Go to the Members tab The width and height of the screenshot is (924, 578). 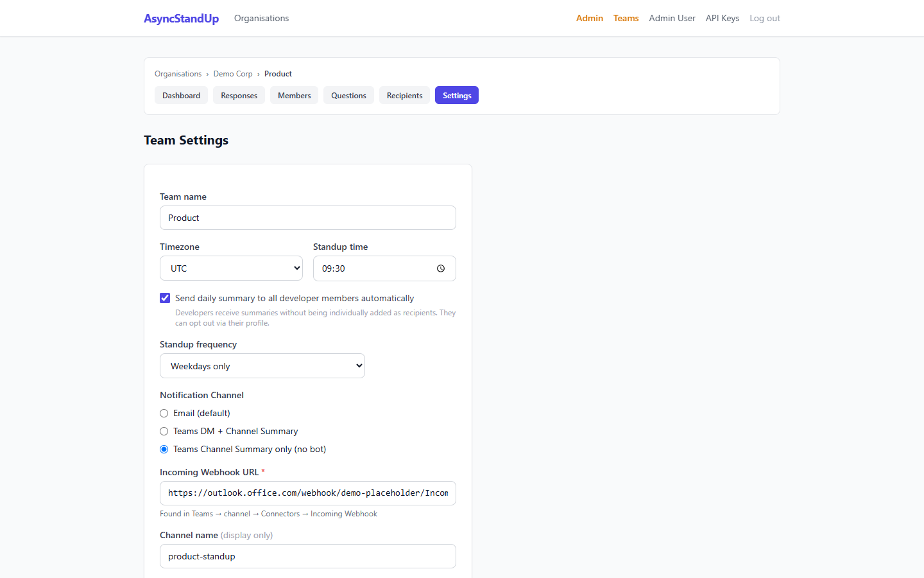click(x=294, y=95)
